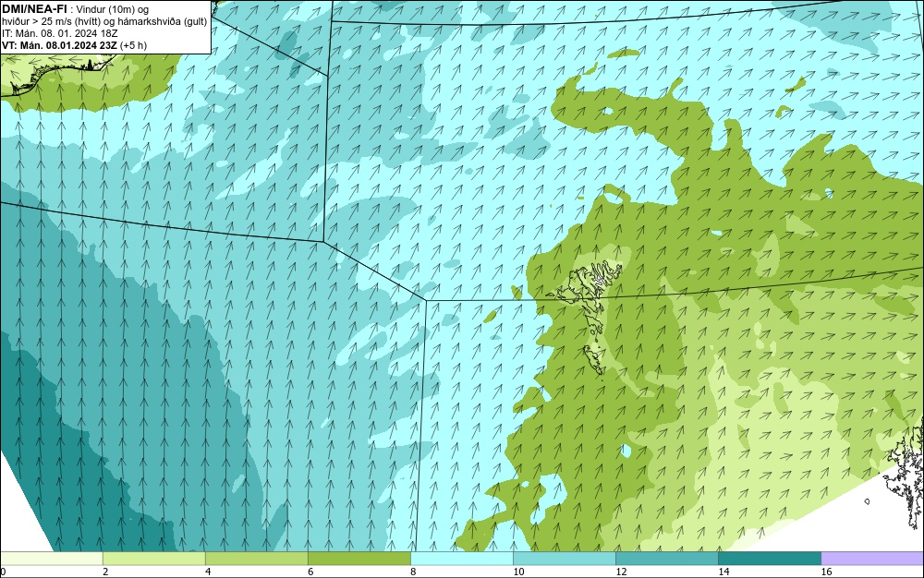Click the 0–2 m/s palest color swatch
924x578 pixels.
coord(51,558)
